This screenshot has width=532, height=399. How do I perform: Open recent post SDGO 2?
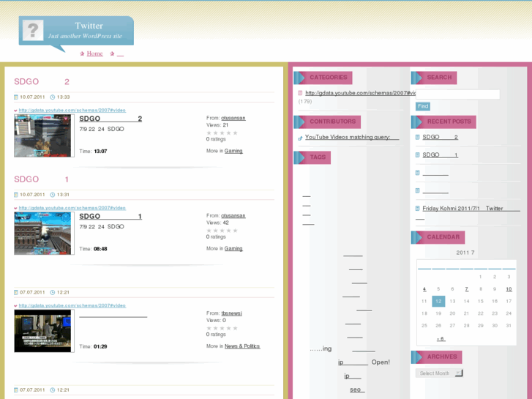tap(440, 137)
